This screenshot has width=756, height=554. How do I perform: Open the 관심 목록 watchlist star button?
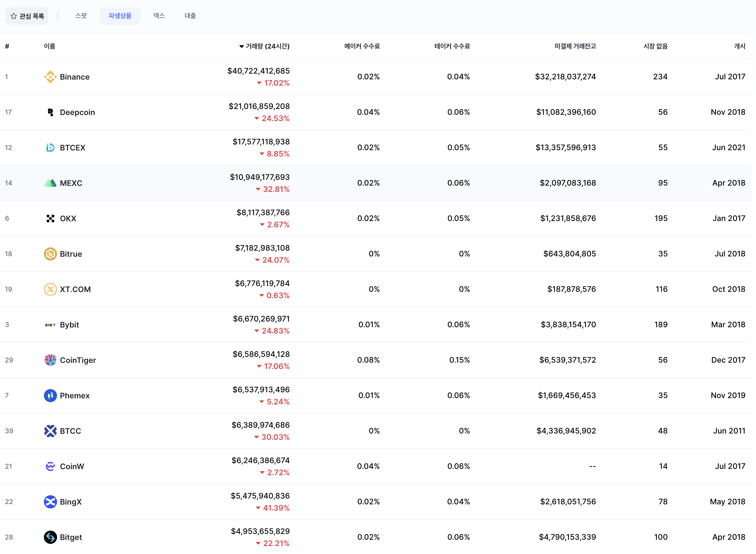coord(27,16)
